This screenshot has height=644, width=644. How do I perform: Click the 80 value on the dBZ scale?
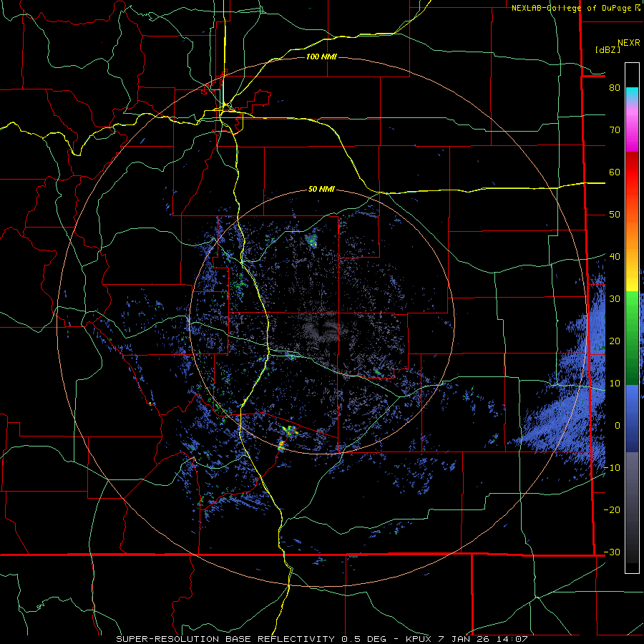point(615,88)
